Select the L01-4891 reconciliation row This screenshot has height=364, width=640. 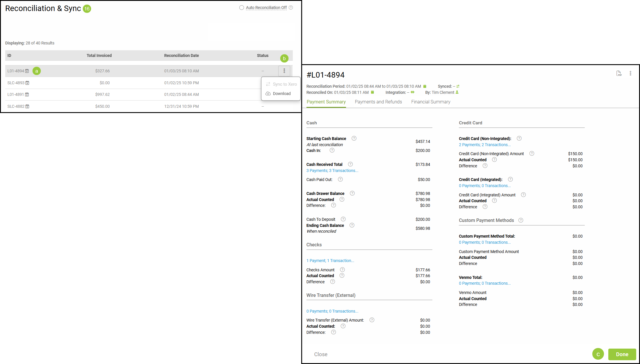pyautogui.click(x=16, y=94)
